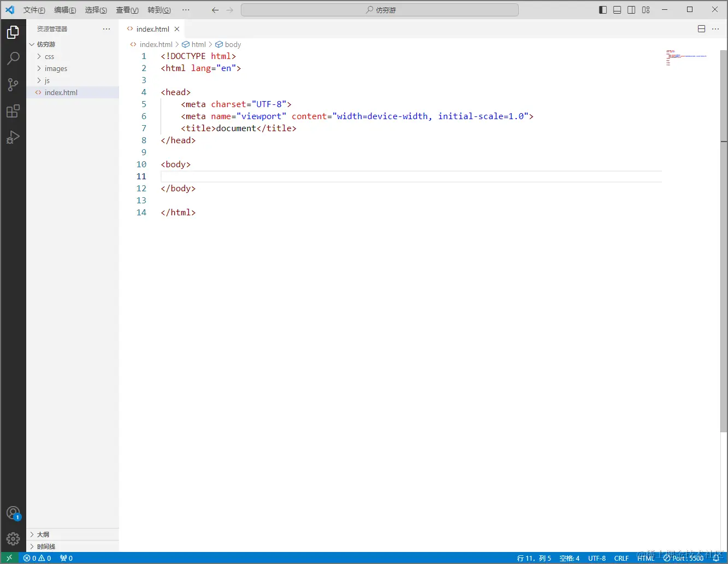Viewport: 728px width, 564px height.
Task: Open the notifications bell
Action: coord(717,558)
